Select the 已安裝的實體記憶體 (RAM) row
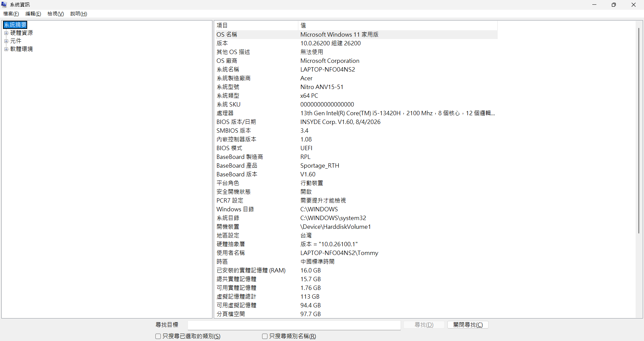This screenshot has height=341, width=644. click(356, 270)
